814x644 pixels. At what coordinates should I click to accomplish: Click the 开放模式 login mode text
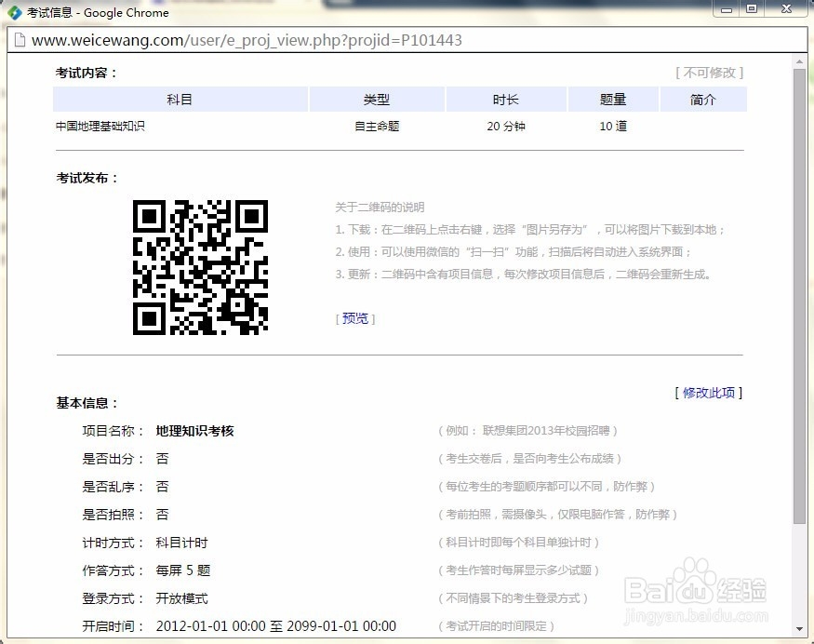pos(180,597)
